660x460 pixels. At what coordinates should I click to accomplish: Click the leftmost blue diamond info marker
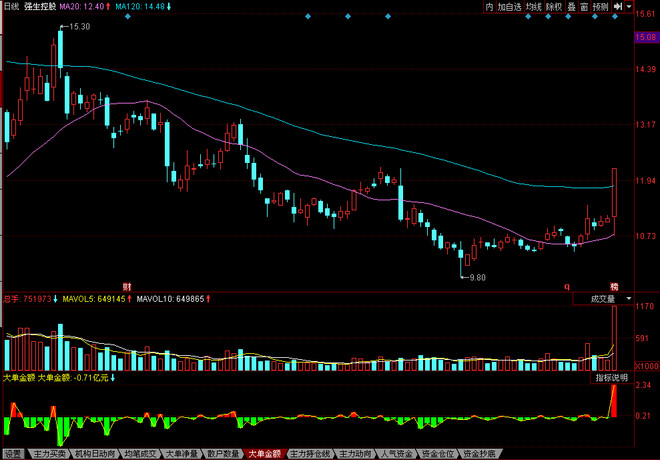[128, 16]
